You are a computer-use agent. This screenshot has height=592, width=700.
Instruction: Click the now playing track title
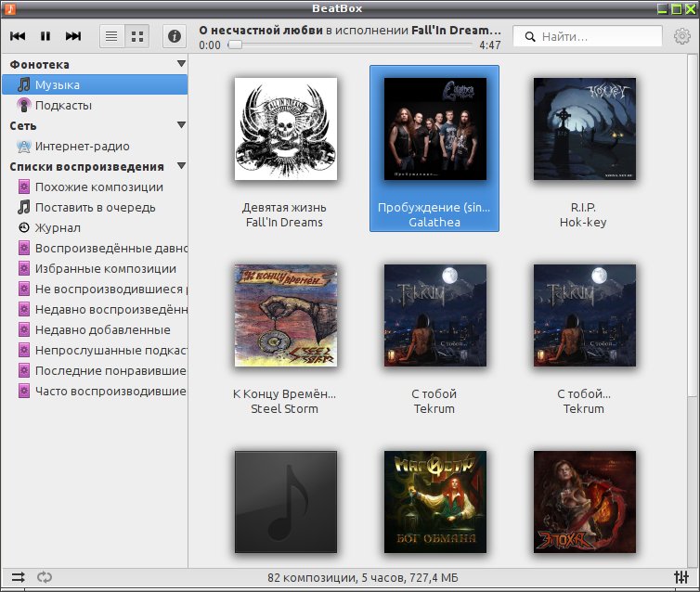pos(261,31)
